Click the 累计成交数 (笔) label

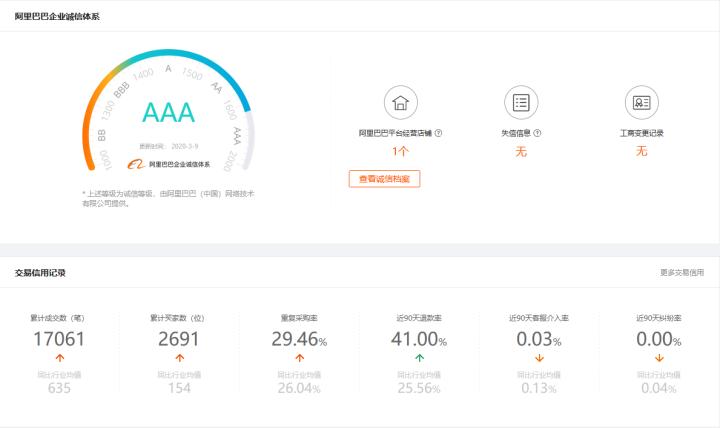[57, 318]
